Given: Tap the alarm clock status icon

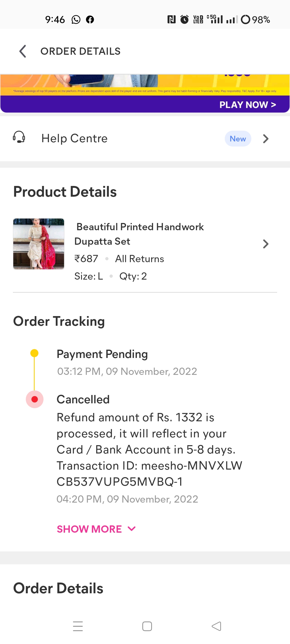Looking at the screenshot, I should [x=184, y=20].
